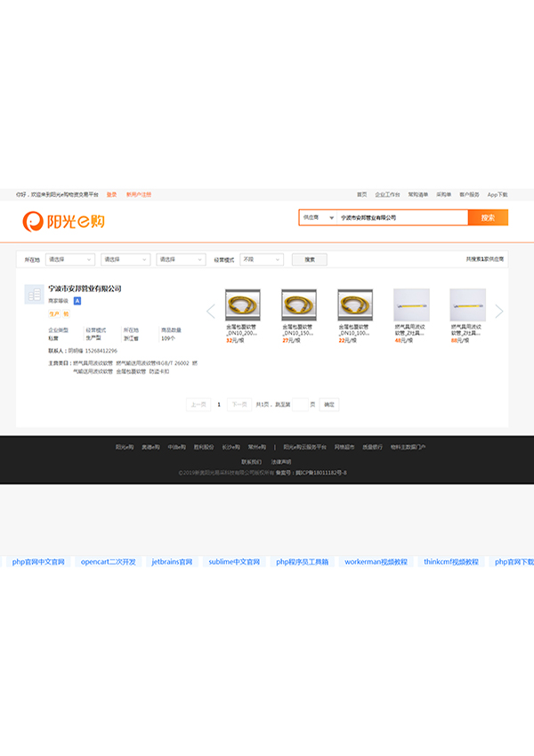Select page number 1 in pagination
The width and height of the screenshot is (534, 756).
[219, 404]
